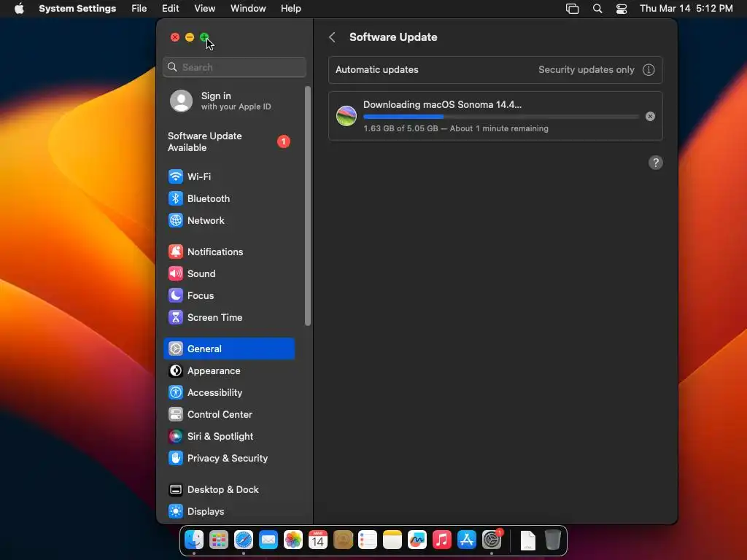Click System Settings icon in Dock

[492, 540]
